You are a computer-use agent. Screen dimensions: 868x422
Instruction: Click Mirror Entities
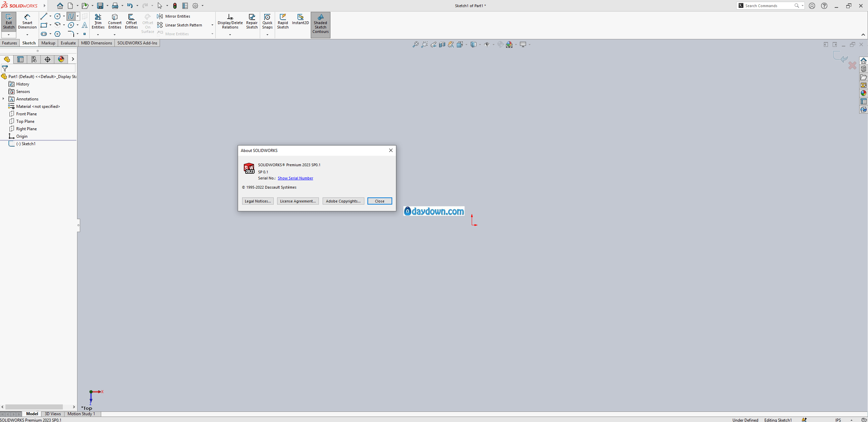click(174, 16)
